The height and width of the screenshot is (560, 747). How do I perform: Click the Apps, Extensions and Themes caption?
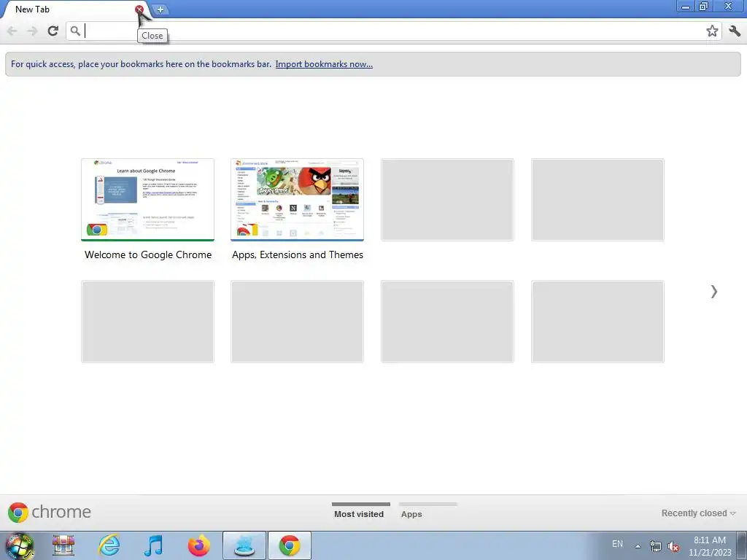[298, 254]
